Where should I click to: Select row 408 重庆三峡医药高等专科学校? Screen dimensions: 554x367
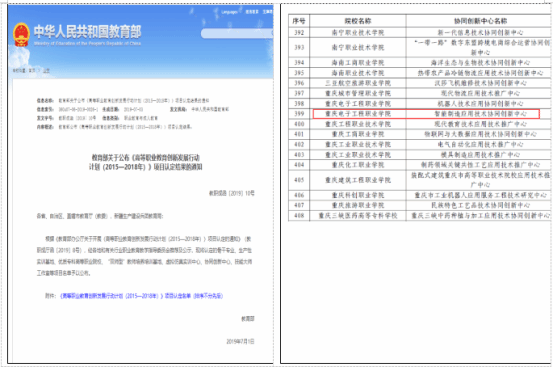click(419, 215)
